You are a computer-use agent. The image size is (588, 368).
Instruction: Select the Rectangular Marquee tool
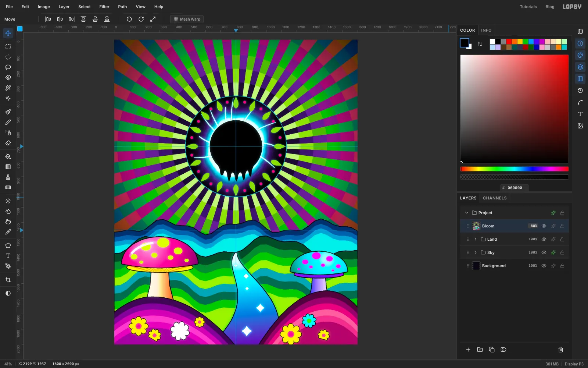(x=8, y=47)
